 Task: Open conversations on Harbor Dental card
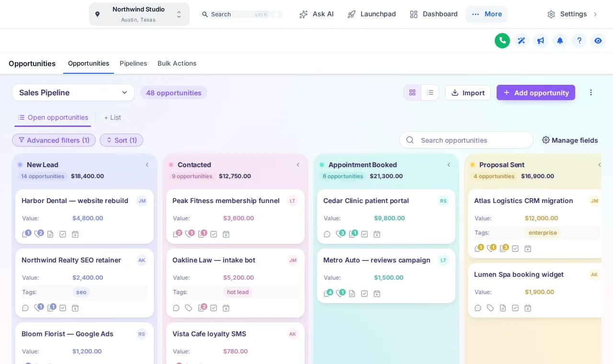[x=25, y=234]
